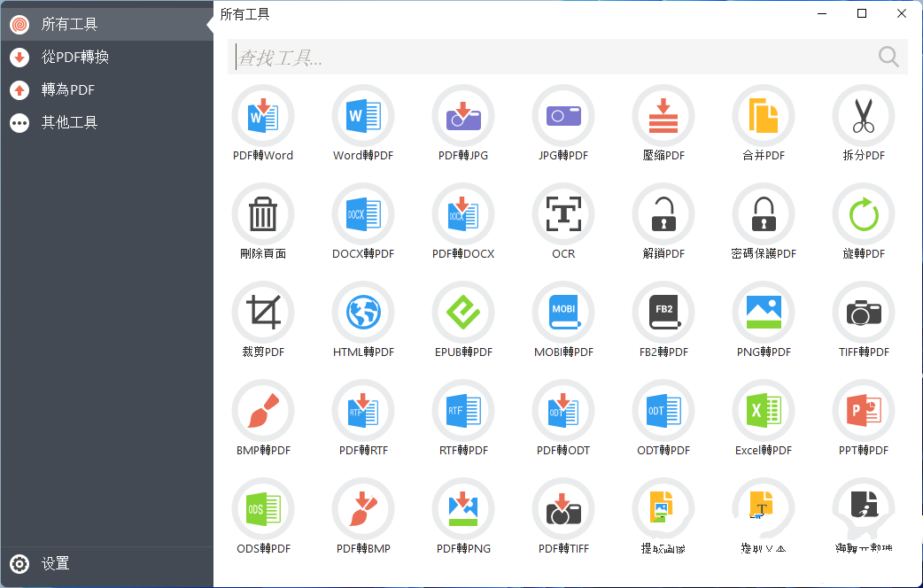This screenshot has height=588, width=923.
Task: Choose the 合并PDF merge tool
Action: point(763,115)
